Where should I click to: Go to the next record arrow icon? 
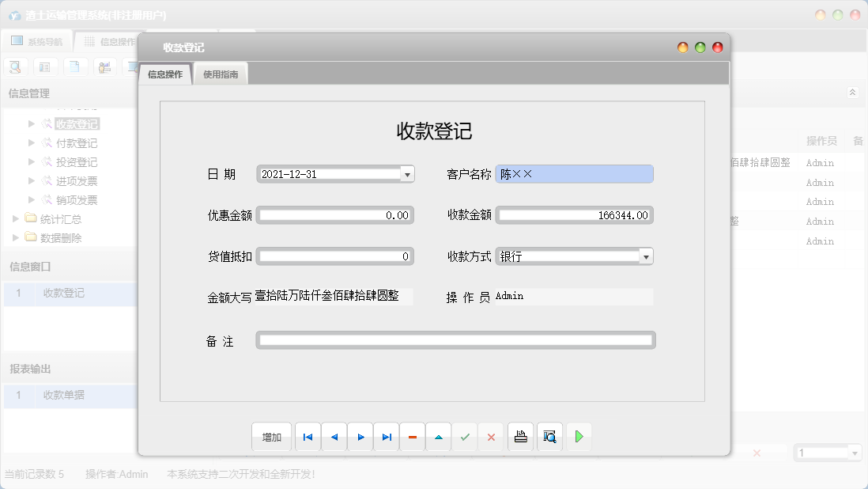pos(360,436)
